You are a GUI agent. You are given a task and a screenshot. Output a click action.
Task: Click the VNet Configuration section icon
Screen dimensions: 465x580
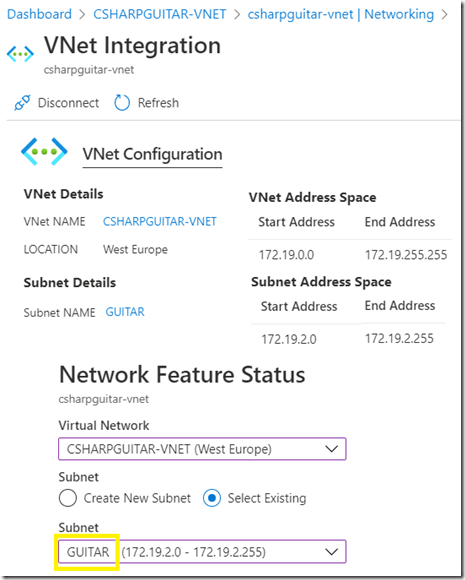(x=44, y=152)
